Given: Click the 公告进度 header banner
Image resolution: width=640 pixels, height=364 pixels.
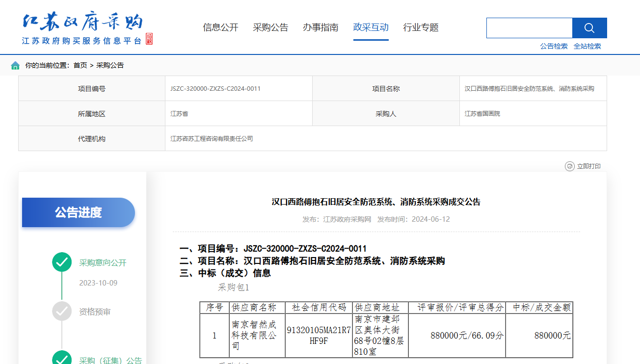Looking at the screenshot, I should tap(79, 212).
